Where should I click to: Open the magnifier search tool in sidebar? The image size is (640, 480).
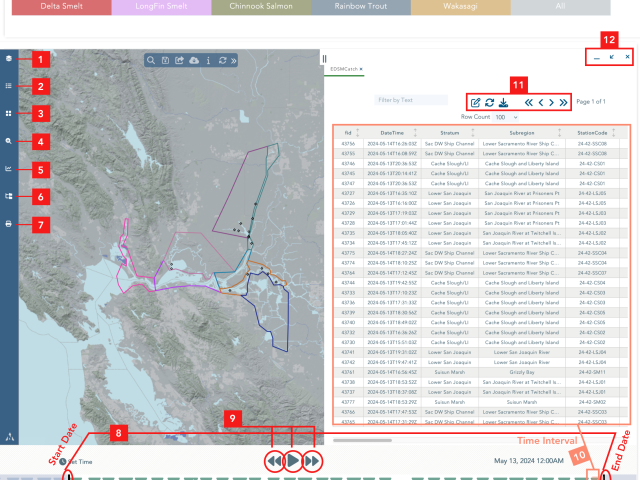9,141
